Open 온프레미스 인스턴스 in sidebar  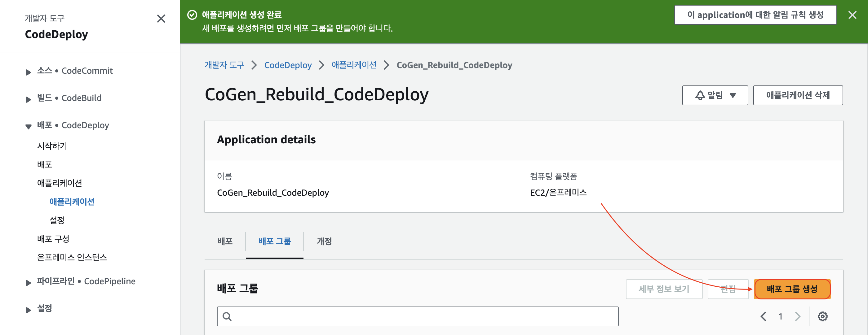72,257
